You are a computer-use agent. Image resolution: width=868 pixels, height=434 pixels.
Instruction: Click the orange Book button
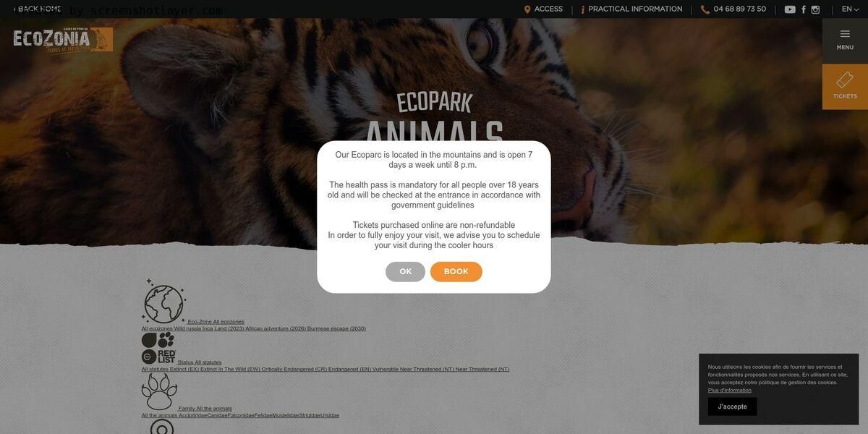click(x=456, y=272)
